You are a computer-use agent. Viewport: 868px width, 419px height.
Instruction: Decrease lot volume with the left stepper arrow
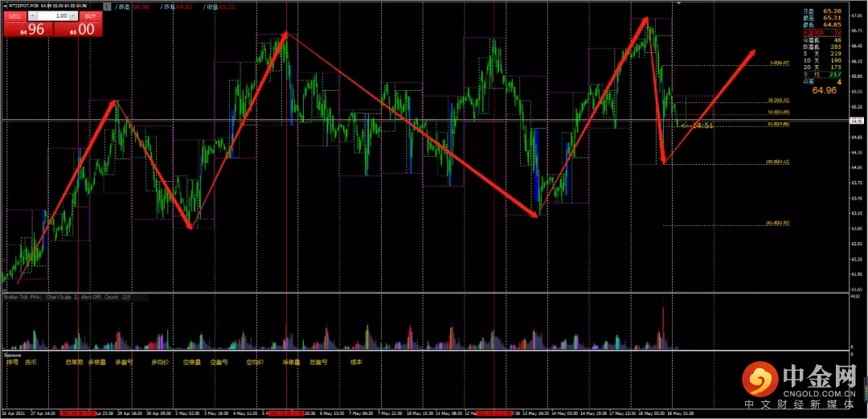pos(33,16)
